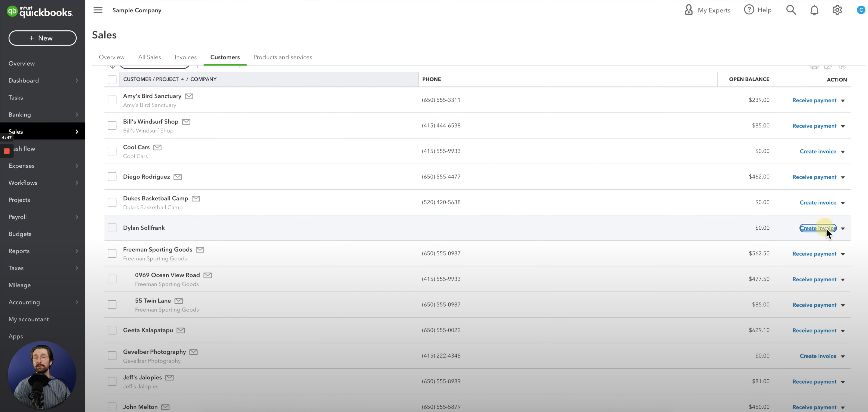This screenshot has width=868, height=412.
Task: Expand the Expenses sidebar submenu chevron
Action: point(77,166)
